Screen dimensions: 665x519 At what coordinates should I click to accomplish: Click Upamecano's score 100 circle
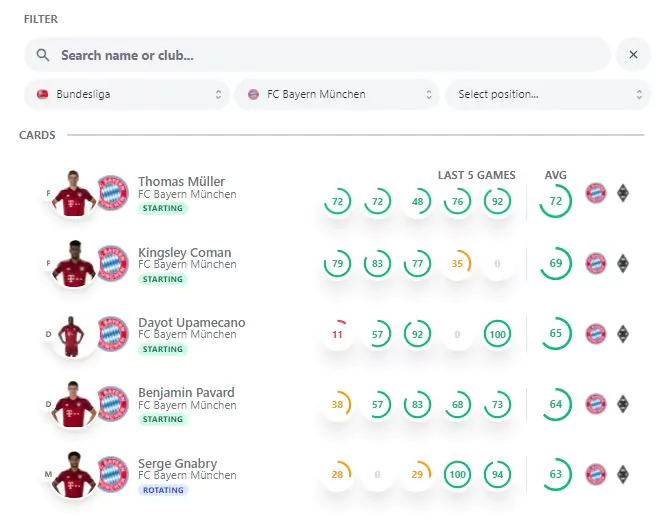tap(497, 334)
